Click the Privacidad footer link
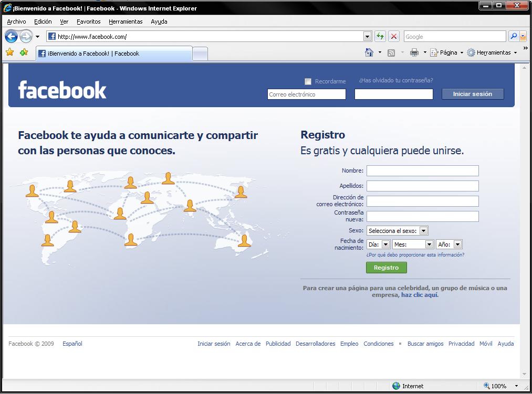532x394 pixels. tap(461, 344)
